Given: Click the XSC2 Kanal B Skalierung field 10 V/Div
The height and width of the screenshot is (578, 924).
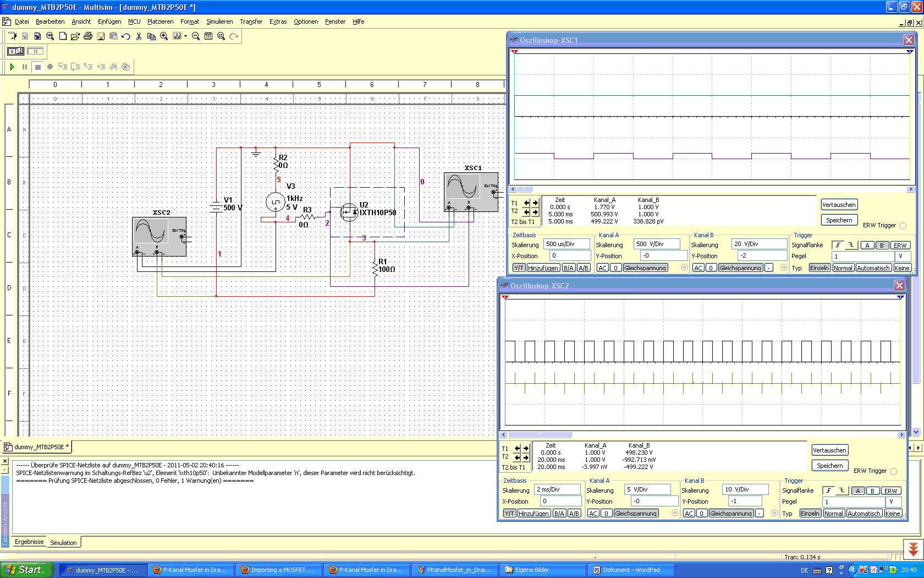Looking at the screenshot, I should coord(746,489).
